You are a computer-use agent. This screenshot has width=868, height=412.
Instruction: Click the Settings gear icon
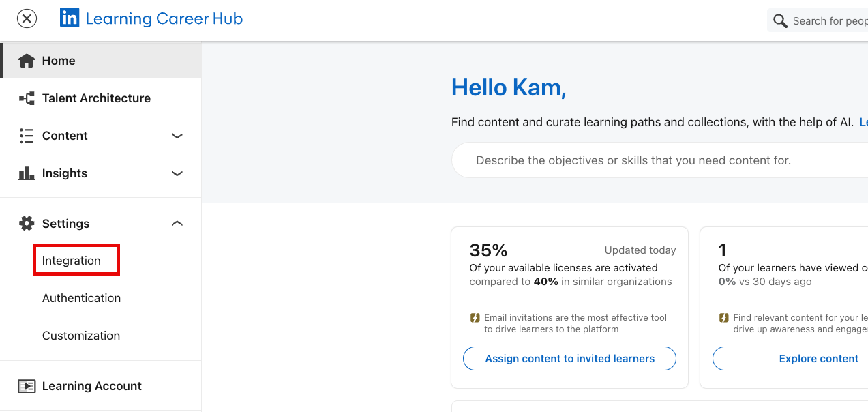point(26,223)
